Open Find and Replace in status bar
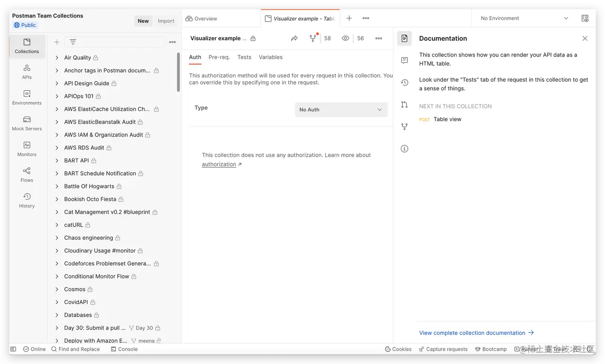 [x=75, y=349]
